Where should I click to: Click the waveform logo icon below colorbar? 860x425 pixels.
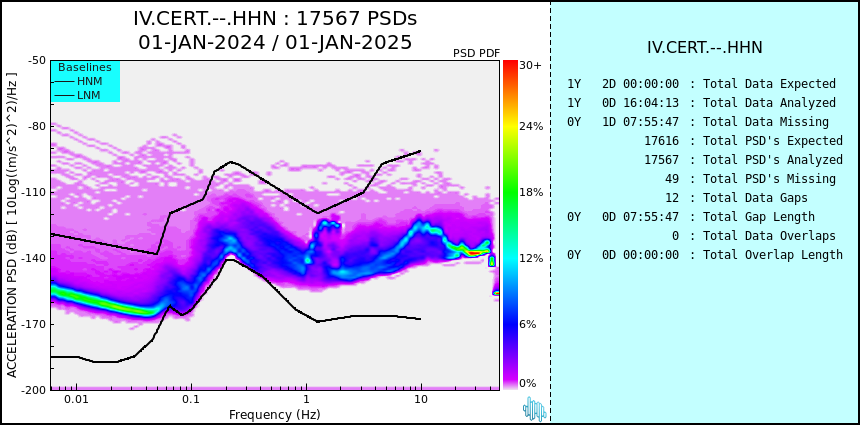coord(534,409)
